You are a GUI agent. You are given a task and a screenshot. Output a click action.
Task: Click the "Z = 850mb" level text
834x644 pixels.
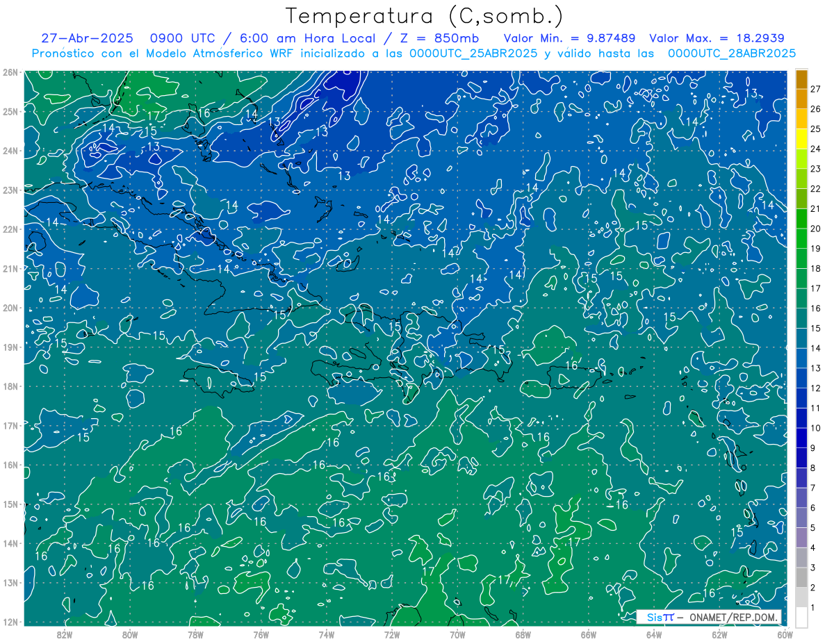(x=439, y=38)
